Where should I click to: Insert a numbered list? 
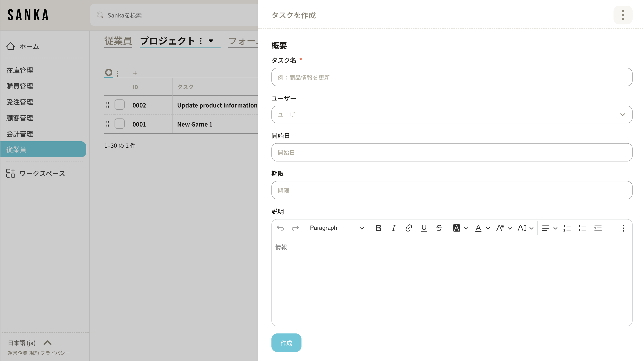567,228
